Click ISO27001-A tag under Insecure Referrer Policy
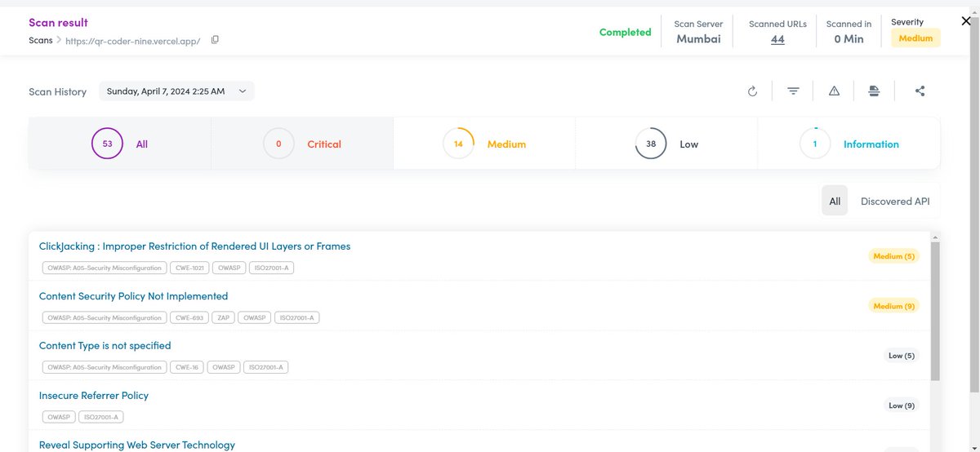Viewport: 980px width, 452px height. click(101, 417)
